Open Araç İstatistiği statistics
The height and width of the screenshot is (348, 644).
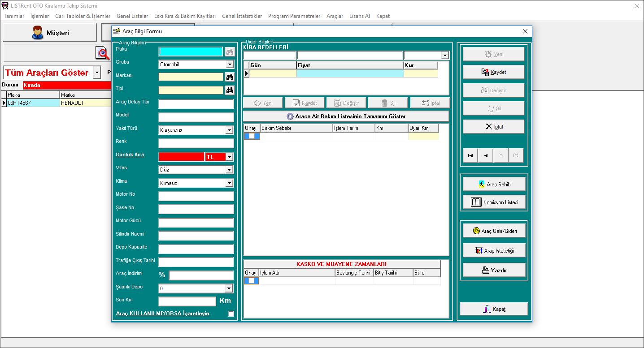click(x=494, y=251)
